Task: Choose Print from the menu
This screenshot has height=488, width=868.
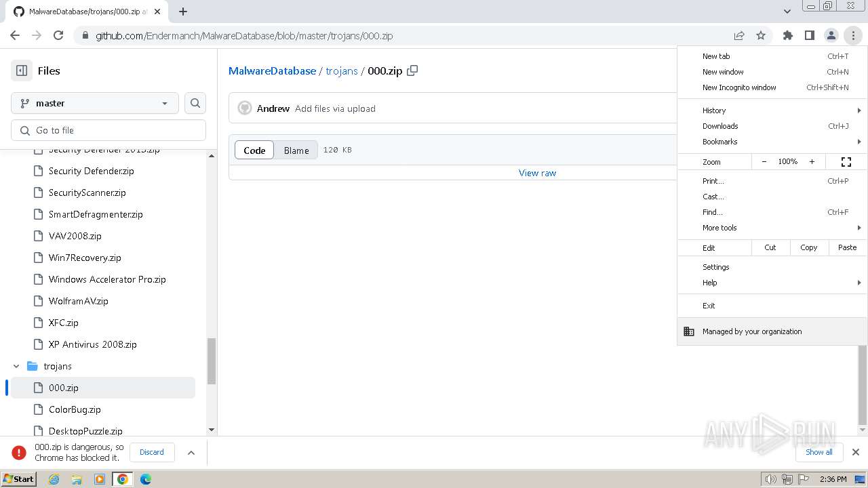Action: pyautogui.click(x=772, y=181)
